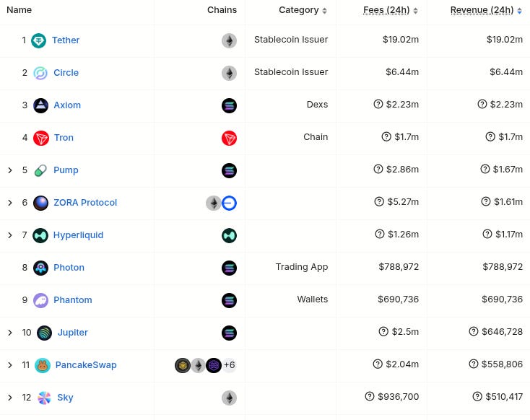Viewport: 530px width, 420px height.
Task: Click help icon beside Hyperliquid fees $1.26m
Action: [380, 234]
